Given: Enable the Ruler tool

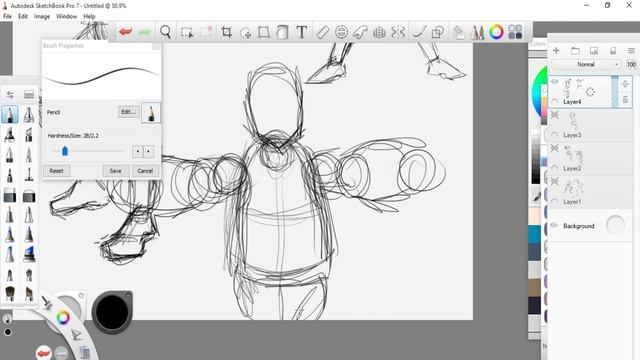Looking at the screenshot, I should tap(322, 32).
